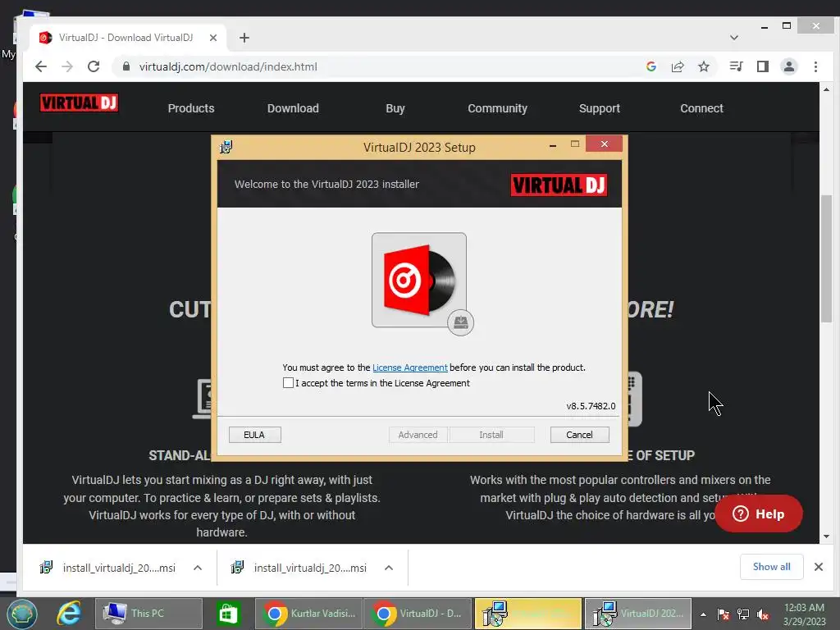Click the EULA button

pyautogui.click(x=254, y=435)
